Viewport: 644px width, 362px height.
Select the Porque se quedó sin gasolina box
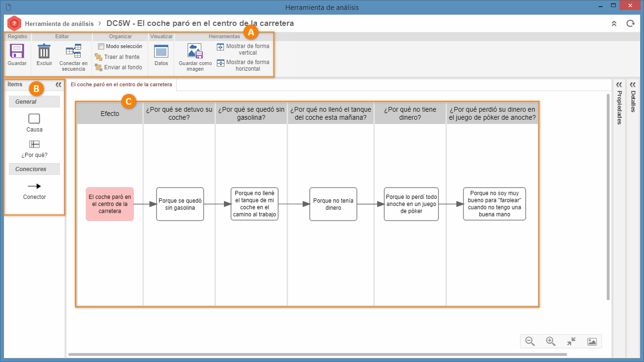pos(180,204)
